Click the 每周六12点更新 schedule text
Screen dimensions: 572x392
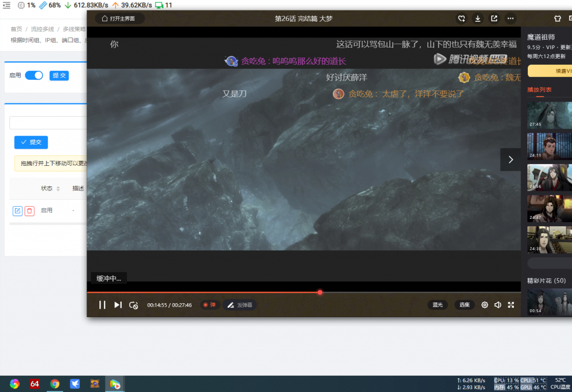coord(546,56)
